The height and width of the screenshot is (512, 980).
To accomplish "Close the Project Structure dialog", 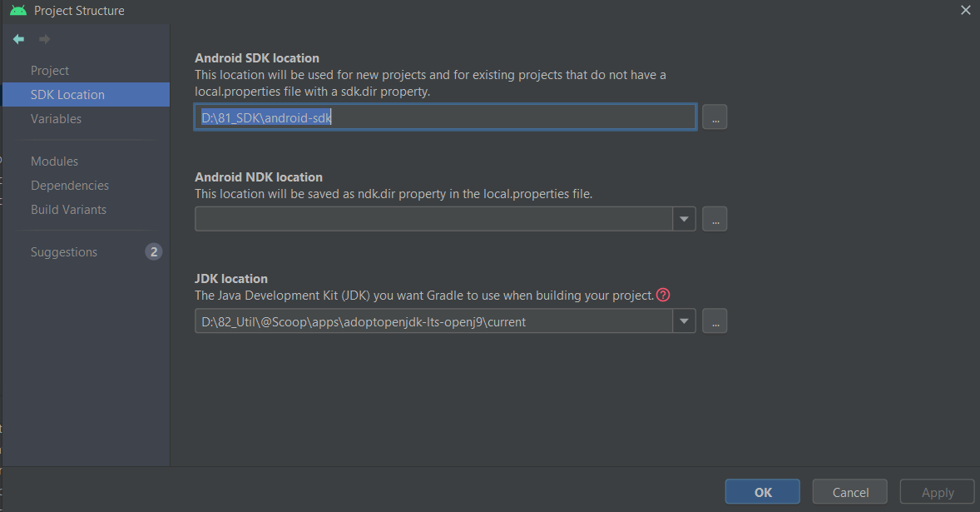I will (966, 10).
